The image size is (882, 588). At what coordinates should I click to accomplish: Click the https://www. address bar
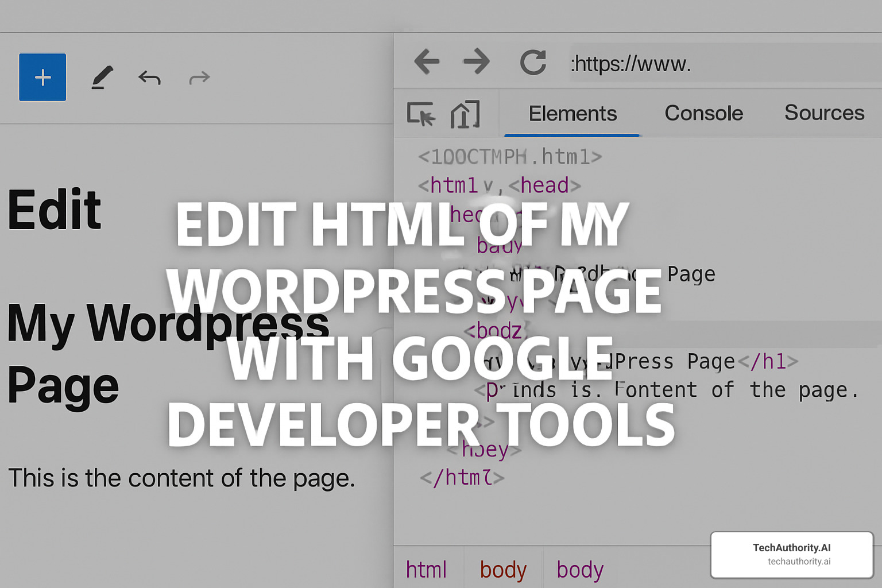tap(726, 63)
